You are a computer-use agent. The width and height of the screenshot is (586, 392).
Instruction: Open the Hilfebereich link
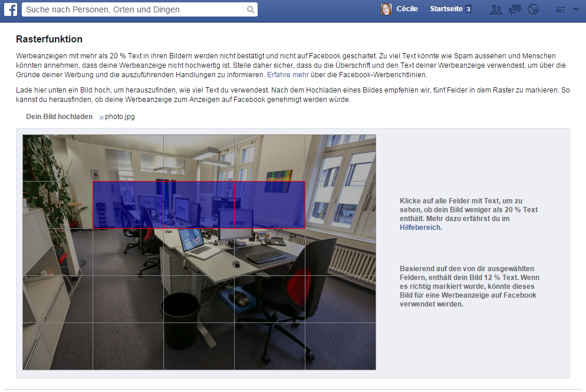pos(421,227)
